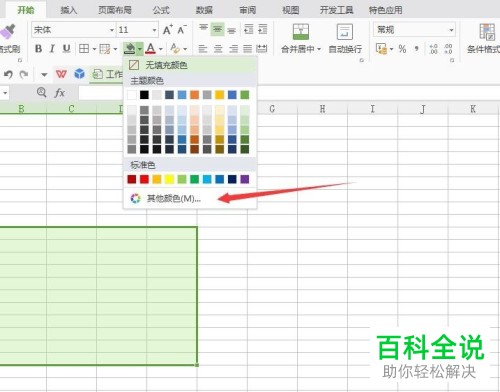500x392 pixels.
Task: Choose 其他颜色(M)... more colors option
Action: 190,199
